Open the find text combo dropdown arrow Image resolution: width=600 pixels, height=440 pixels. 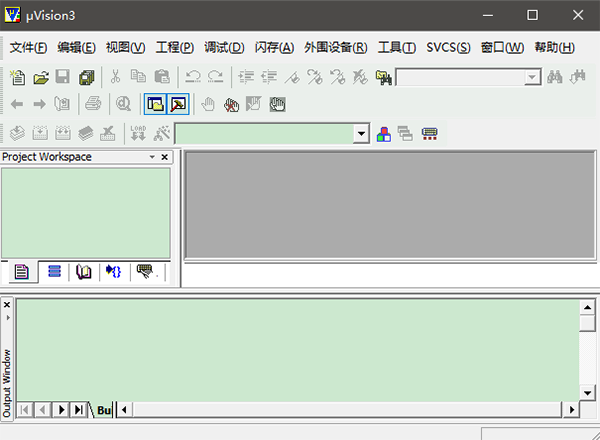[532, 77]
